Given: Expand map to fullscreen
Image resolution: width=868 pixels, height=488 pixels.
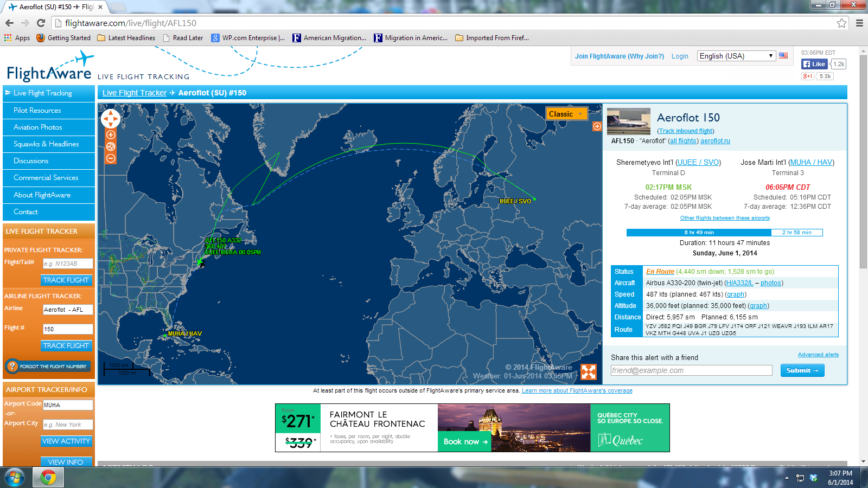Looking at the screenshot, I should click(588, 372).
